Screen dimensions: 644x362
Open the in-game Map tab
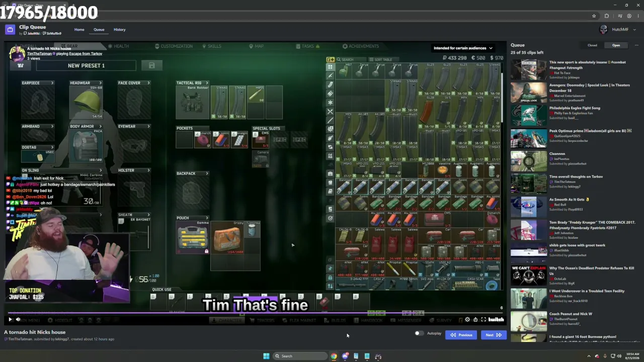pyautogui.click(x=256, y=46)
